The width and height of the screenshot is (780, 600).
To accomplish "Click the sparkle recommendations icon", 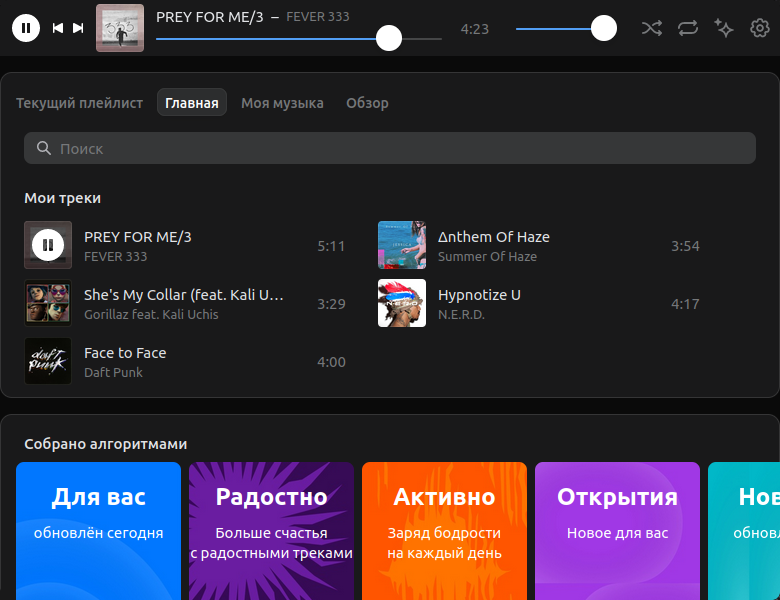I will pyautogui.click(x=724, y=28).
